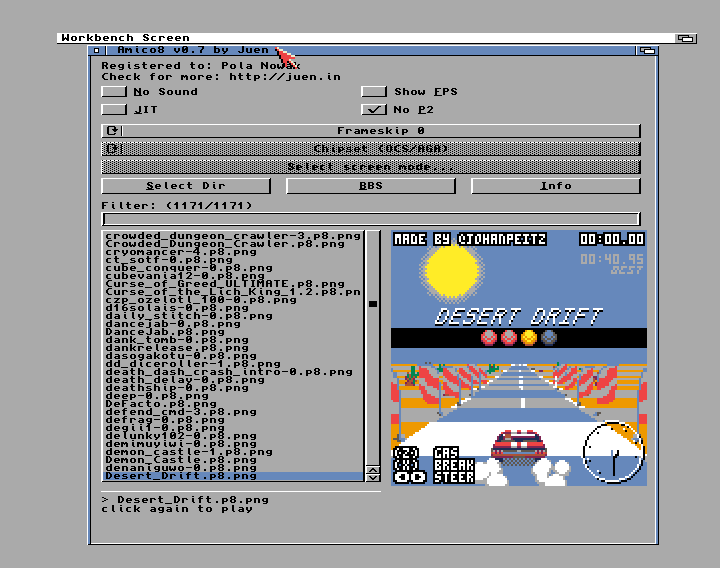Select demimuyiwi-0.p8.png entry
Screen dimensions: 720x568
click(233, 444)
